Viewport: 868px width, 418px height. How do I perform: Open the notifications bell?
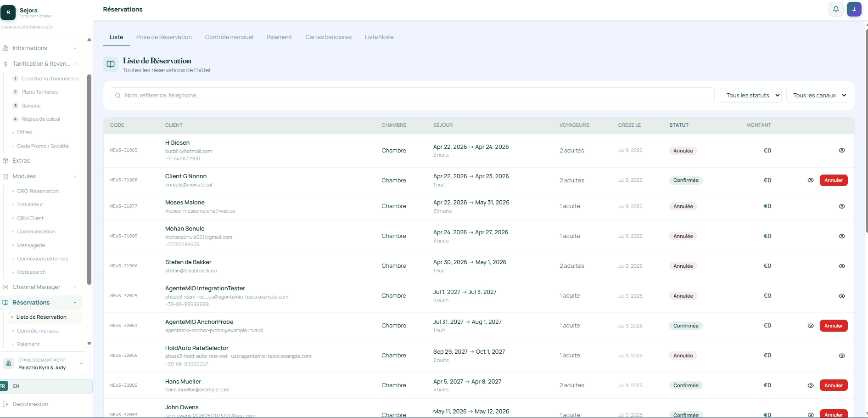836,9
